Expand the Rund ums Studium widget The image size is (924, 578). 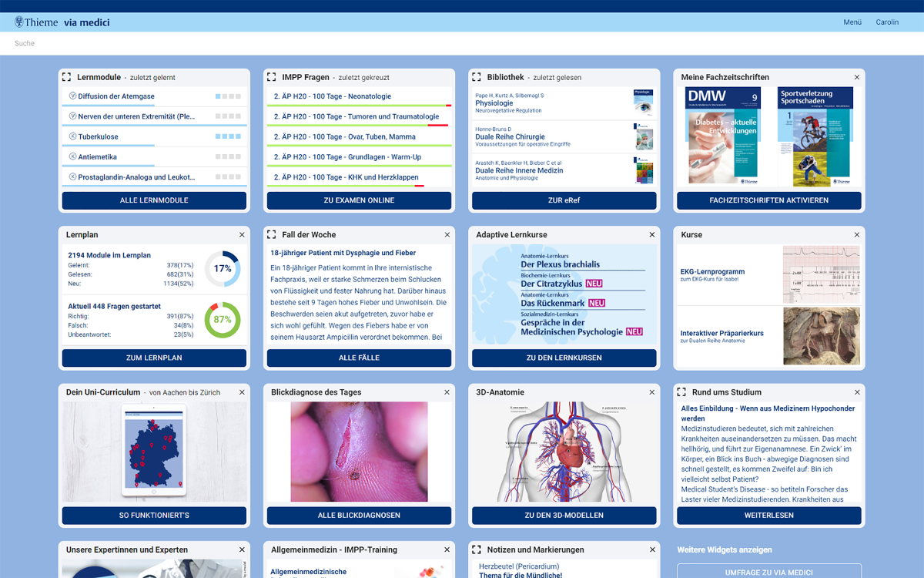[681, 392]
